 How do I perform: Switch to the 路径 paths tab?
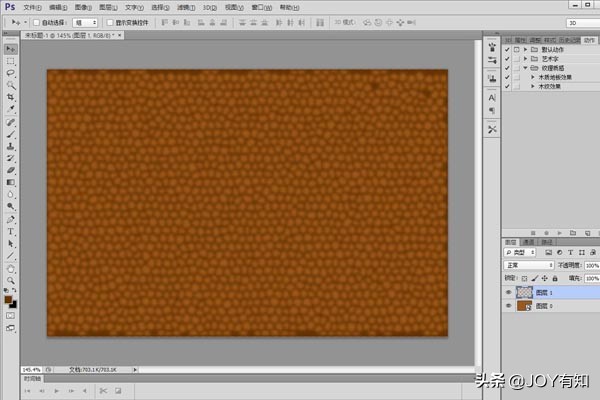pos(547,242)
